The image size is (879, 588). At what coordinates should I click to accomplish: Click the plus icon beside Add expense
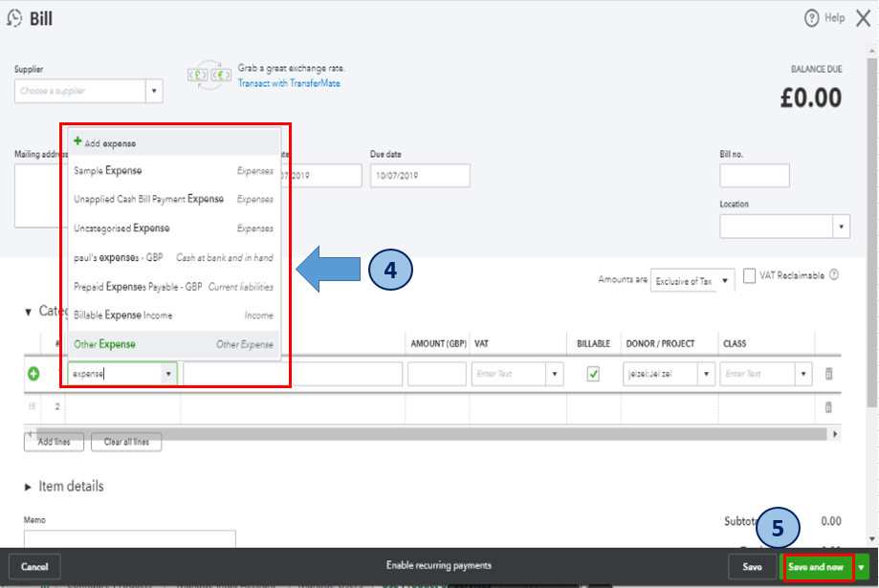(77, 142)
